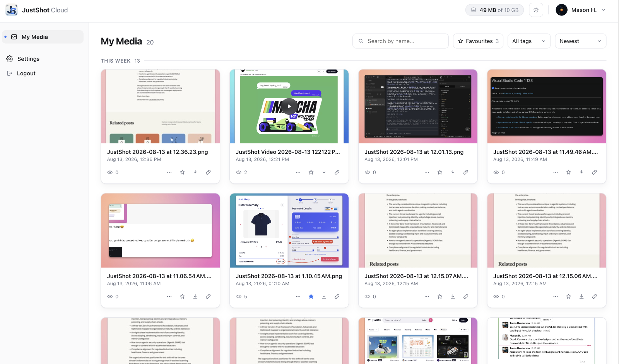Screen dimensions: 619x364
Task: Open the Travis Henderson chat screenshot thumbnail
Action: [547, 341]
